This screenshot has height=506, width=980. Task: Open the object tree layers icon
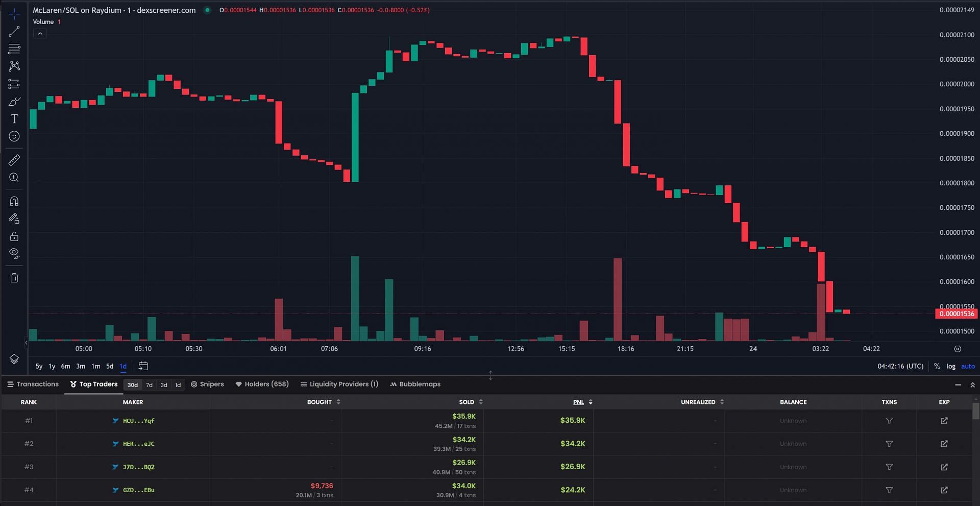tap(14, 359)
